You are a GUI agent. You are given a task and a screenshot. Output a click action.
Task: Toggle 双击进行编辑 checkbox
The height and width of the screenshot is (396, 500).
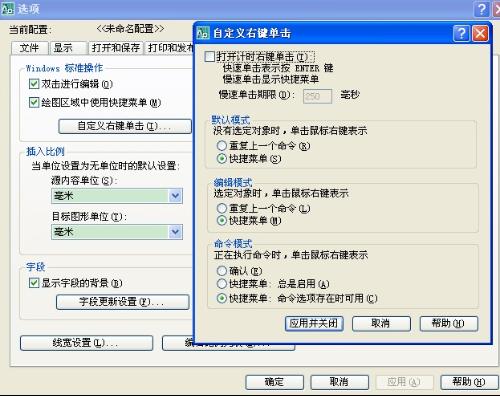pos(34,84)
